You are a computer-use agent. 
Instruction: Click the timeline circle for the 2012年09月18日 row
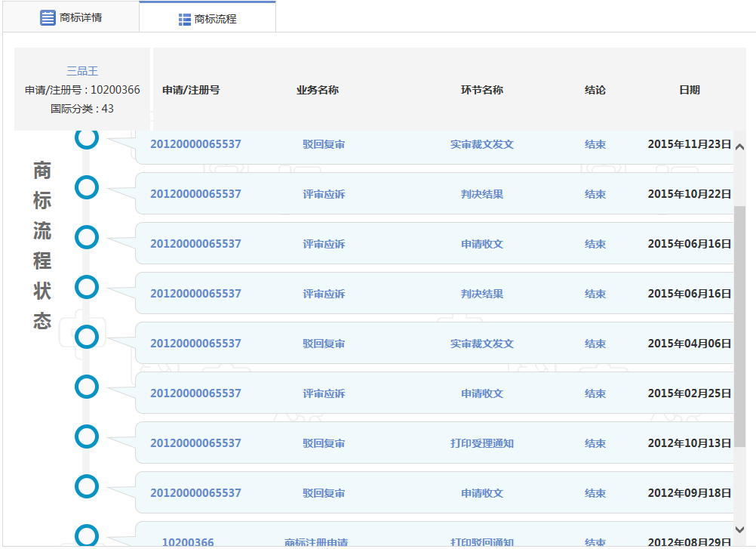[x=87, y=486]
